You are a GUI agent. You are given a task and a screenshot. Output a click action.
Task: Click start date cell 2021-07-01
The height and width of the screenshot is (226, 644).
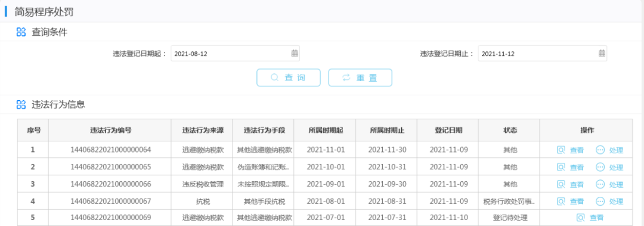325,218
